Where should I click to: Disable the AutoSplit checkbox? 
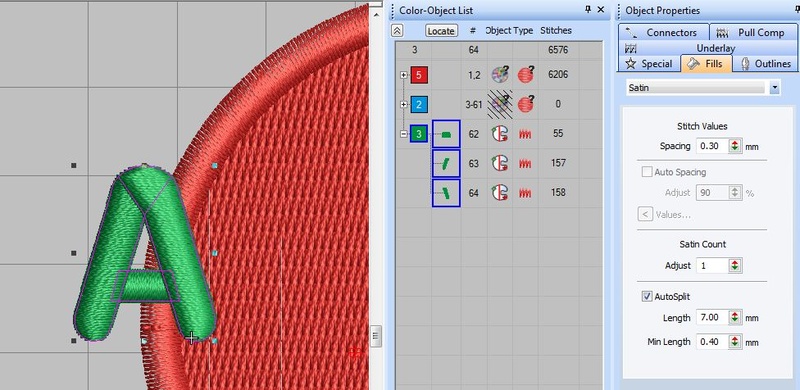[x=647, y=296]
